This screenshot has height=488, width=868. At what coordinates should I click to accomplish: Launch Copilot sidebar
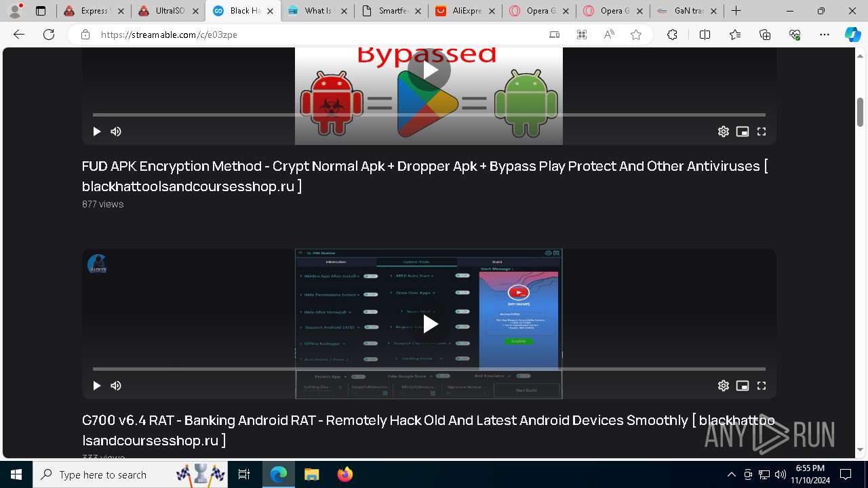point(852,35)
